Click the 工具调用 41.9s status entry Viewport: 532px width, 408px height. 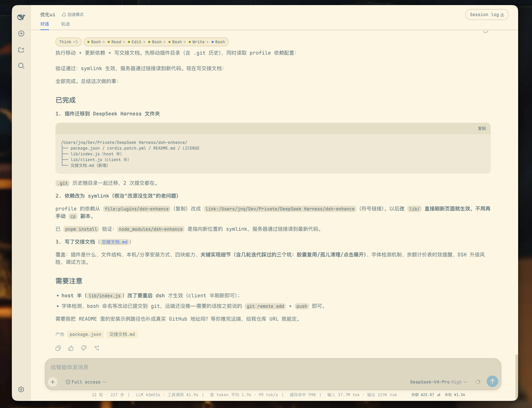coord(183,395)
